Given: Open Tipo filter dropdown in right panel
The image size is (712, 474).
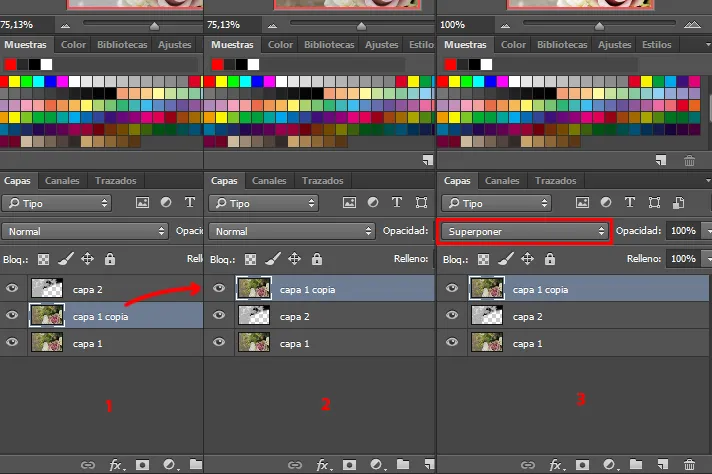Looking at the screenshot, I should (x=496, y=203).
